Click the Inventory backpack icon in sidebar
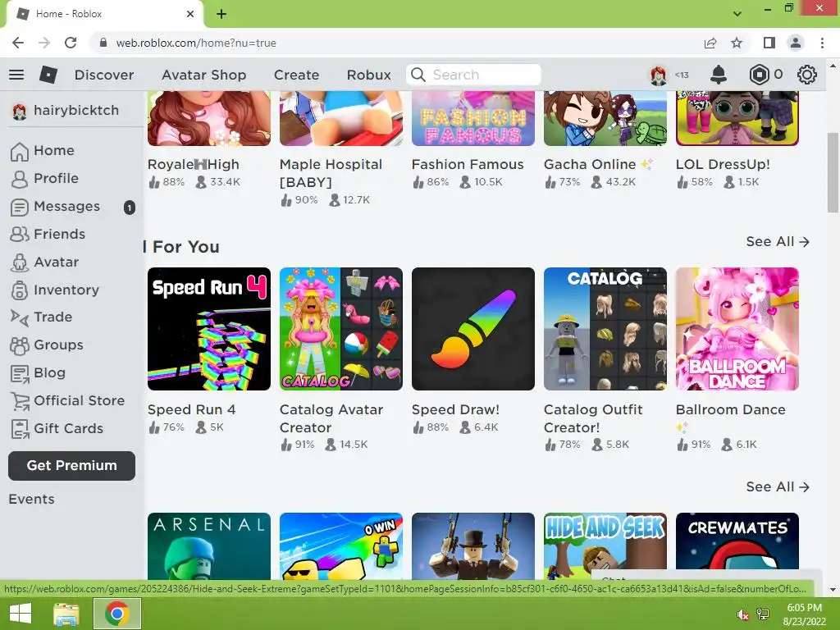Screen dimensions: 840x630 point(20,290)
